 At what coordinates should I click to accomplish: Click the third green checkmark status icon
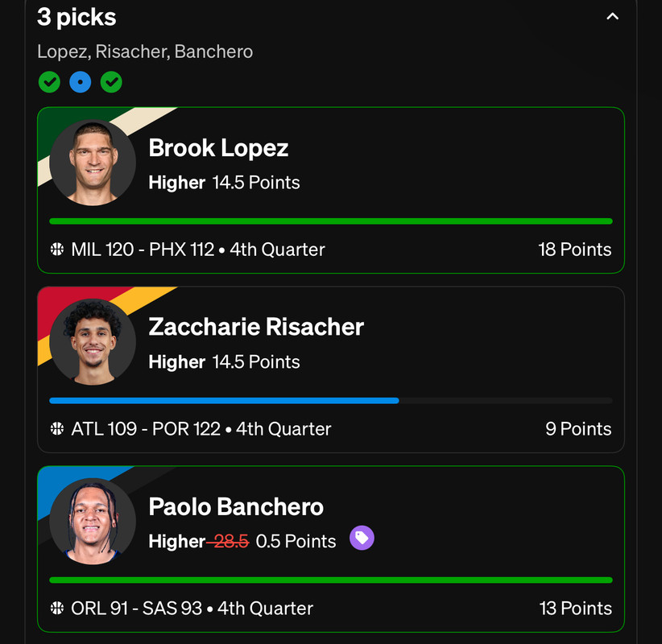tap(111, 82)
